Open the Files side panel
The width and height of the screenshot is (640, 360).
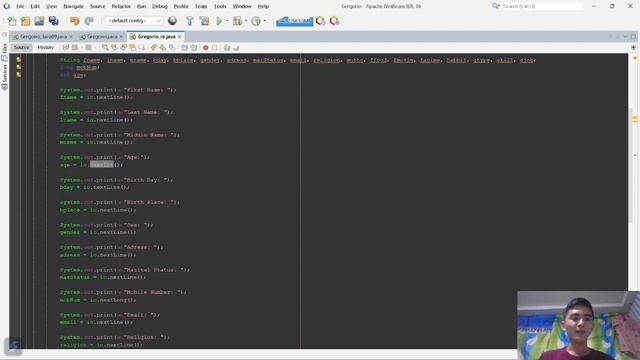click(x=4, y=52)
